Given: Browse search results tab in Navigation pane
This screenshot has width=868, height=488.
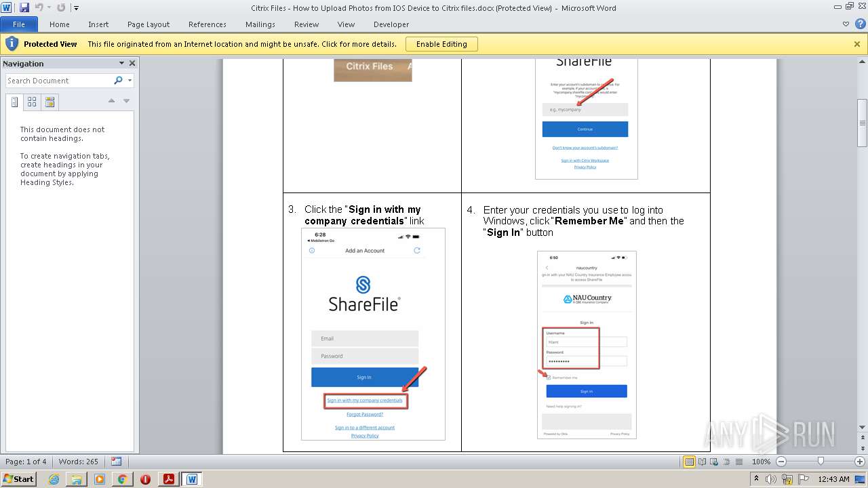Looking at the screenshot, I should pos(50,102).
